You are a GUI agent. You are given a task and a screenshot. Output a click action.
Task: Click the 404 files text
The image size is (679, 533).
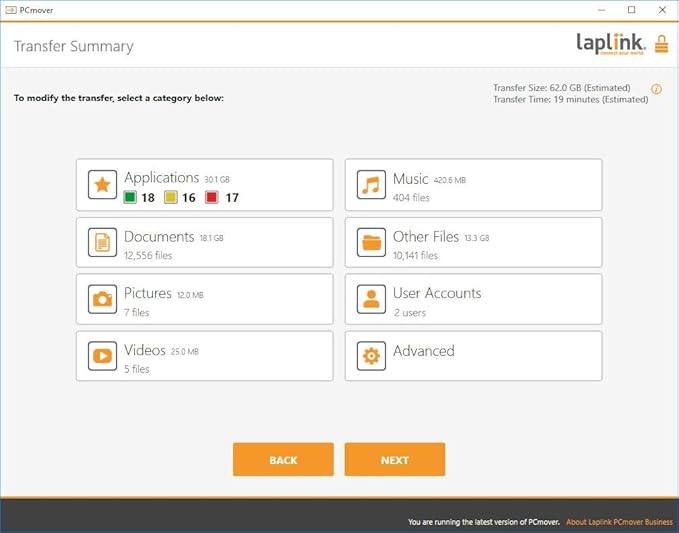pyautogui.click(x=411, y=198)
